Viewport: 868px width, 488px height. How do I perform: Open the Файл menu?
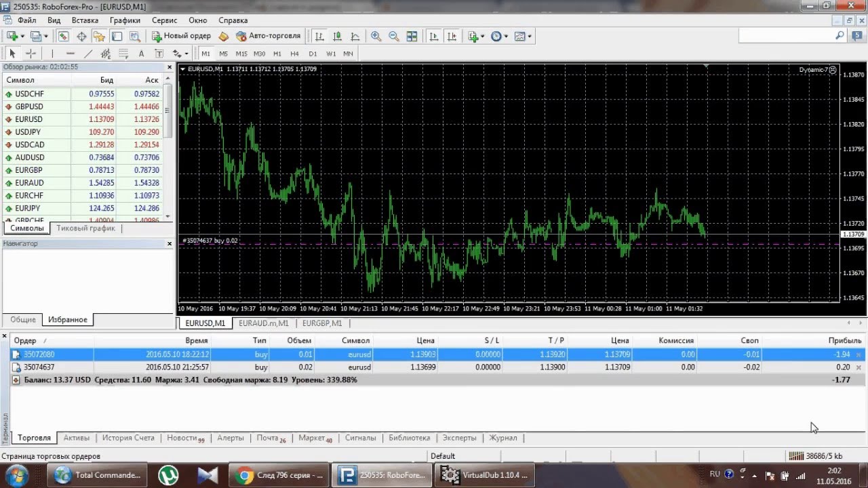(x=26, y=20)
